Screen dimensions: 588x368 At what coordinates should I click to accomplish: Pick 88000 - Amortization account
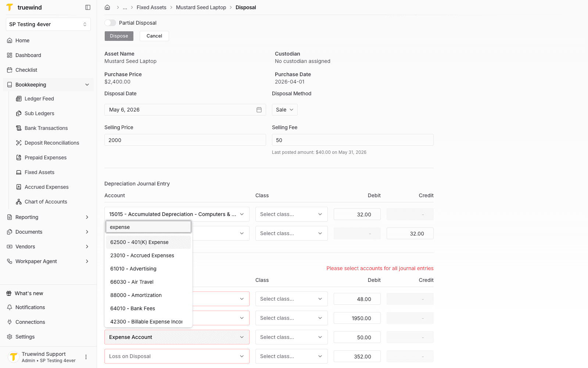click(x=148, y=295)
